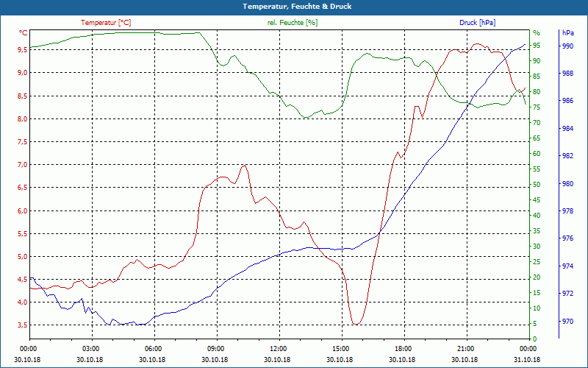This screenshot has width=588, height=368.
Task: Click the 30 humidity axis value
Action: 537,247
